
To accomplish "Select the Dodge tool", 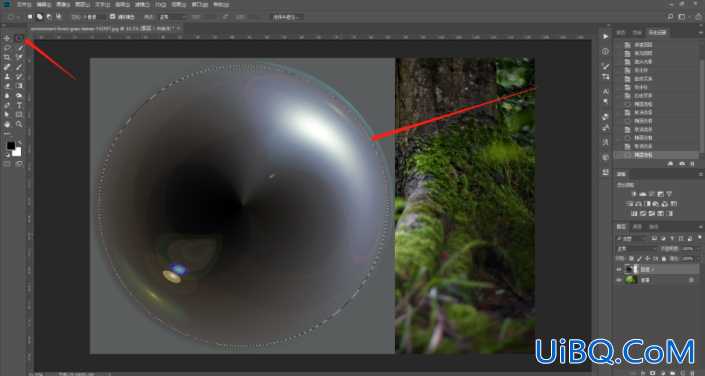I will [x=19, y=95].
